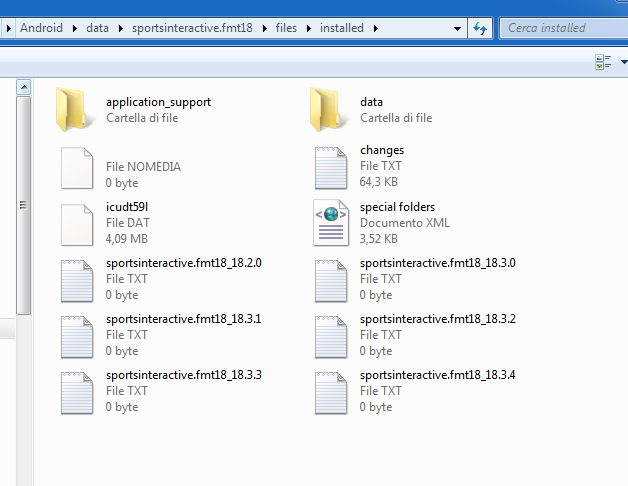Click the installed breadcrumb
The image size is (628, 486).
click(x=342, y=28)
